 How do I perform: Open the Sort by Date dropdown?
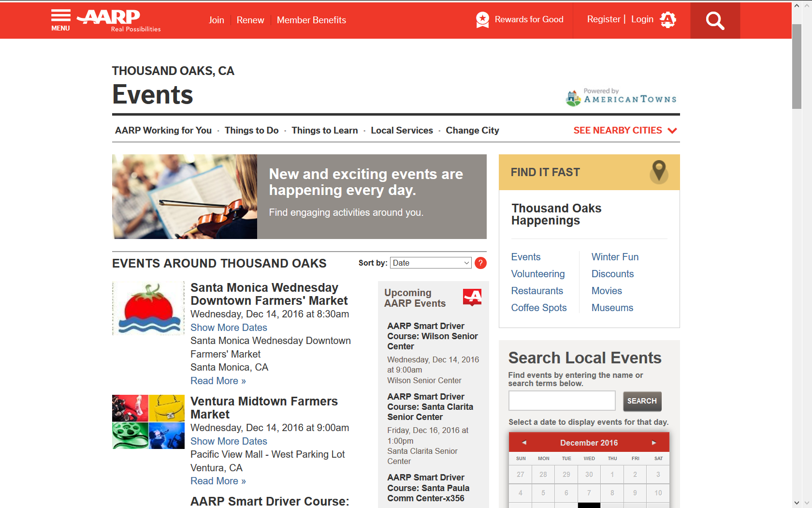[x=431, y=263]
